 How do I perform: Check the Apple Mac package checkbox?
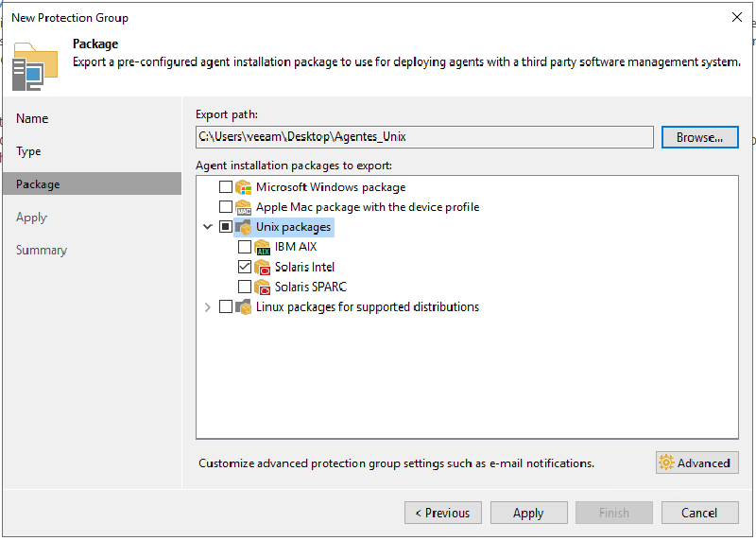[x=226, y=206]
